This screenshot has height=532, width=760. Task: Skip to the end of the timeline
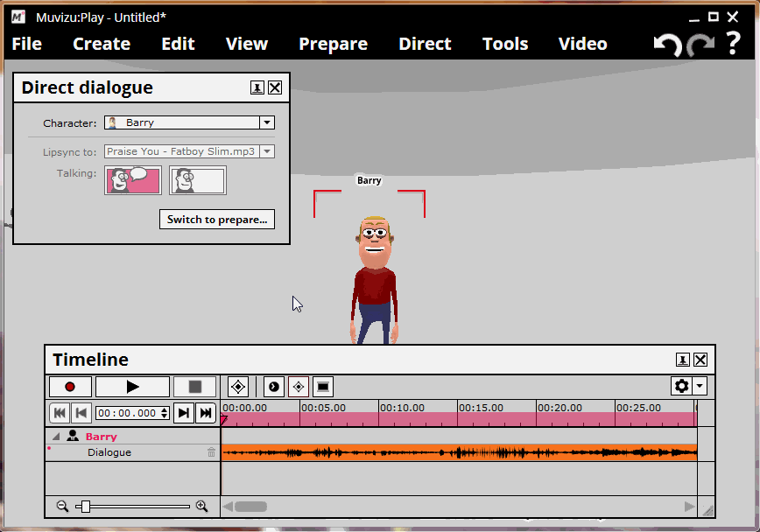[207, 413]
